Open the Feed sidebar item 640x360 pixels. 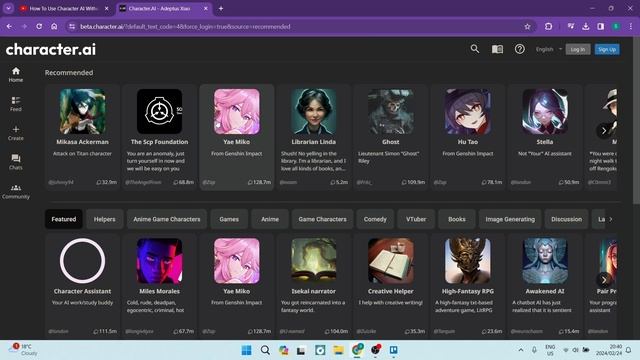pyautogui.click(x=16, y=104)
